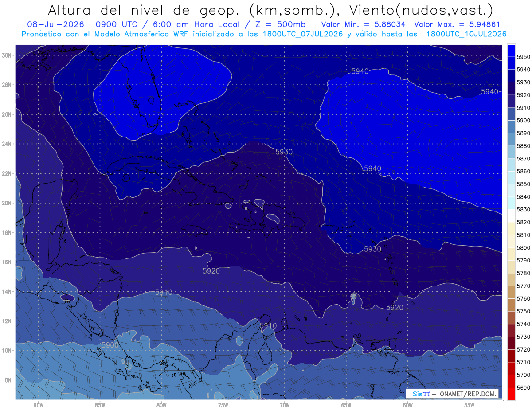
Task: Click the 5940 contour label near 22N latitude
Action: (x=372, y=168)
